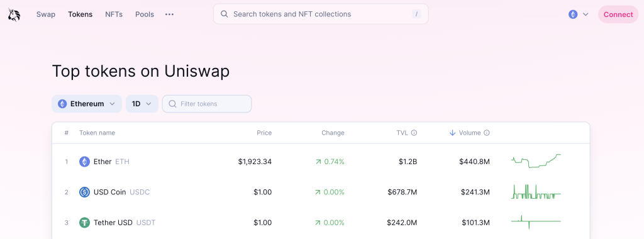Click the $242.0M TVL value
This screenshot has width=644, height=239.
click(402, 223)
